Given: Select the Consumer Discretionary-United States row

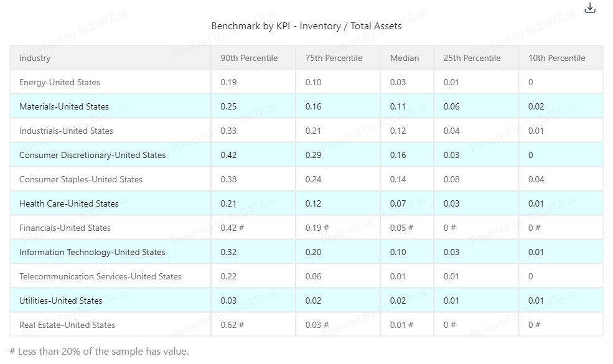Looking at the screenshot, I should [x=92, y=155].
